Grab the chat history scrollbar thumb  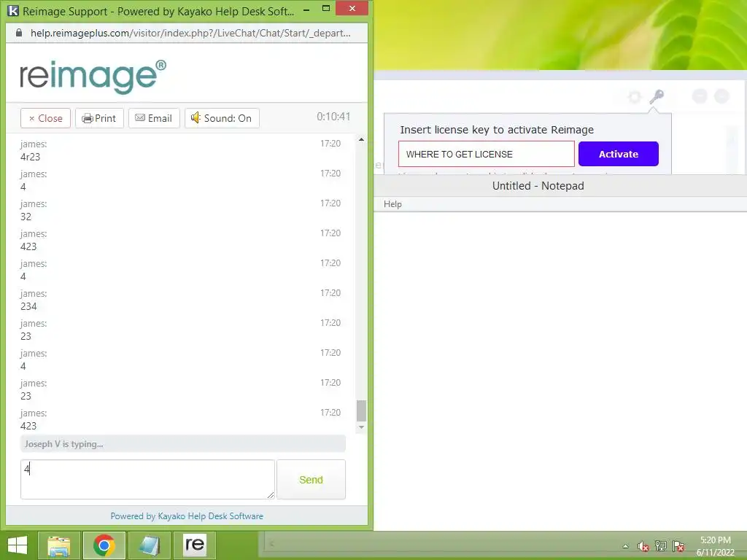[x=361, y=411]
